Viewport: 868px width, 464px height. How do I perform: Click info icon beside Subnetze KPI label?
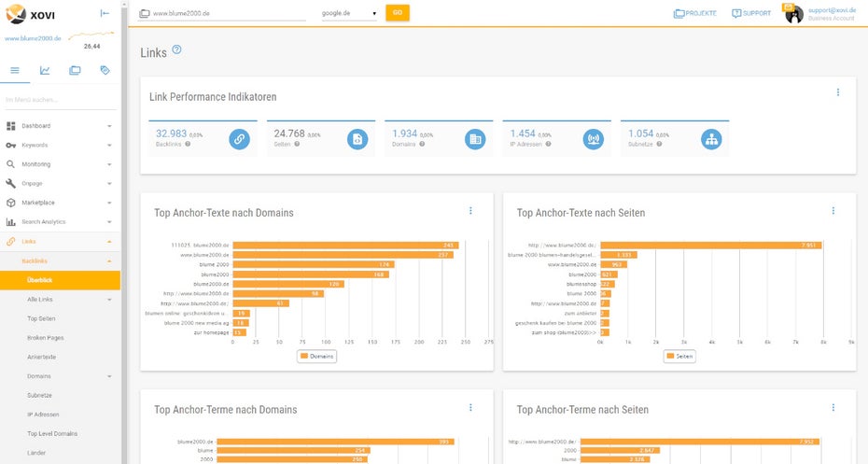click(659, 144)
